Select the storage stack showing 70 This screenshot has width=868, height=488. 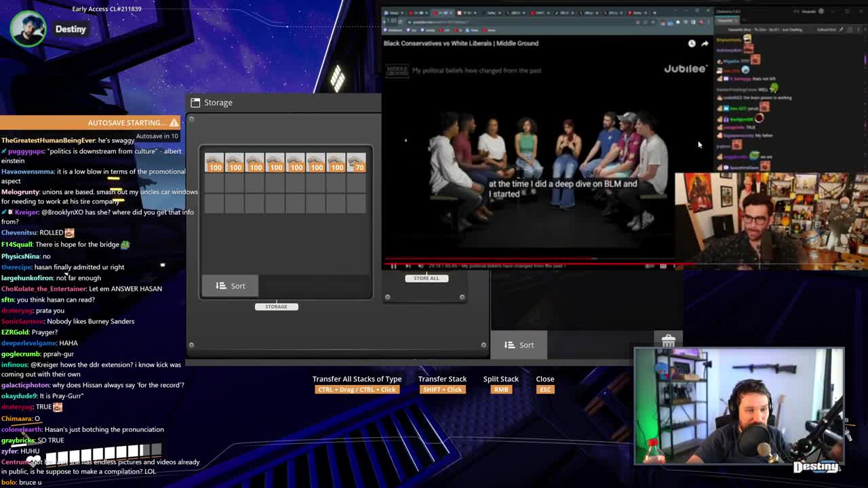click(357, 163)
